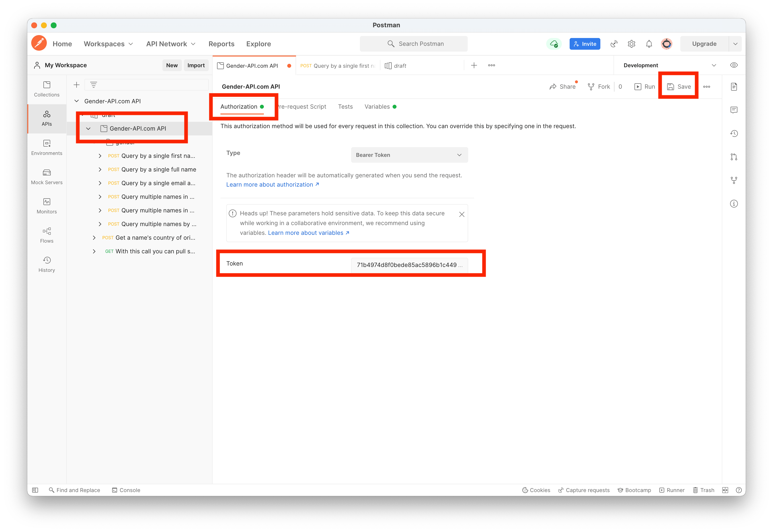
Task: Click the Share icon for Gender-API
Action: tap(555, 86)
